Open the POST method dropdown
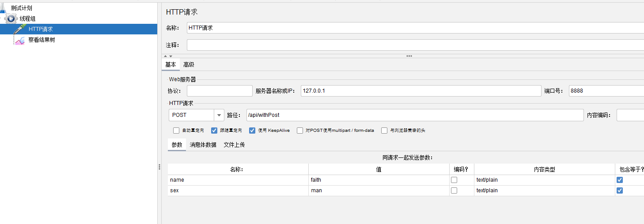This screenshot has width=644, height=224. tap(219, 115)
